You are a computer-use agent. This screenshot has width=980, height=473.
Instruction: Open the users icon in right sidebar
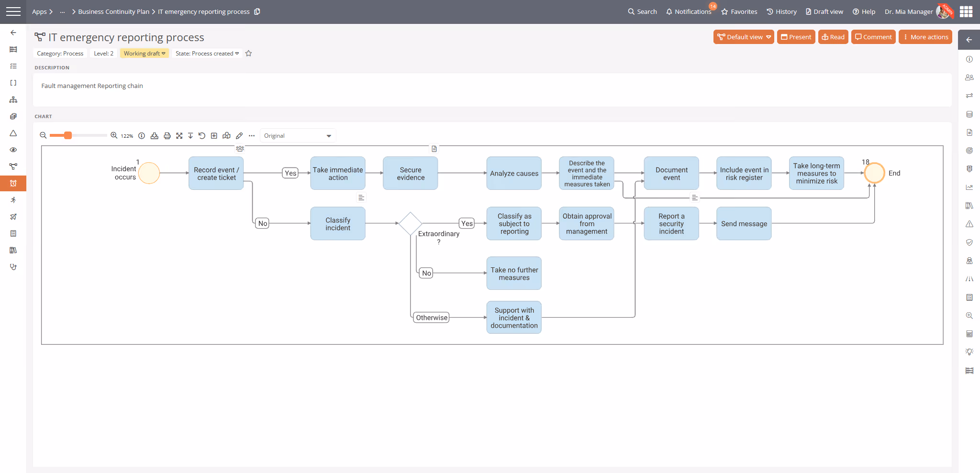(x=969, y=77)
